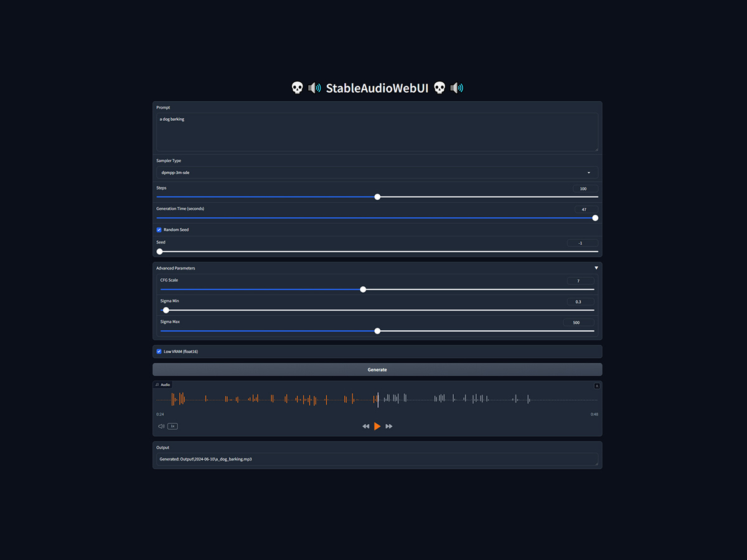This screenshot has width=747, height=560.
Task: Click the 1x playback speed control
Action: (x=172, y=426)
